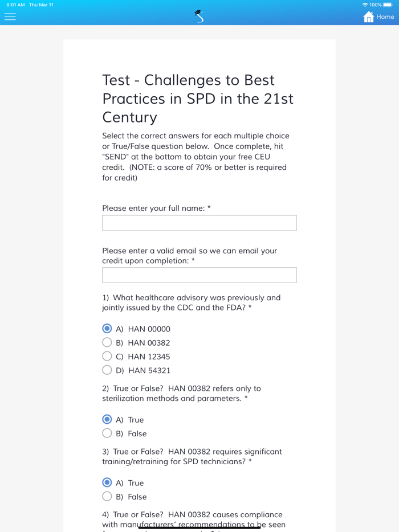Select answer A) HAN 00000

coord(107,329)
